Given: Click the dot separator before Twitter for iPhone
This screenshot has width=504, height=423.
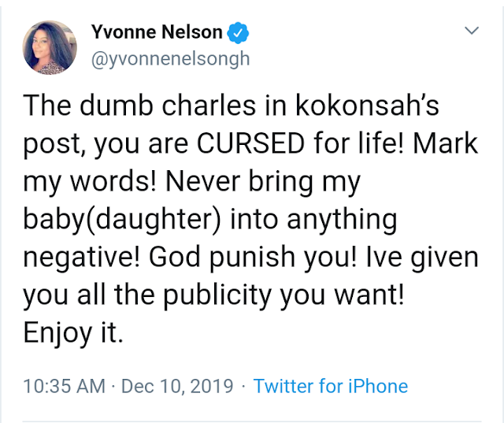Looking at the screenshot, I should [x=243, y=386].
